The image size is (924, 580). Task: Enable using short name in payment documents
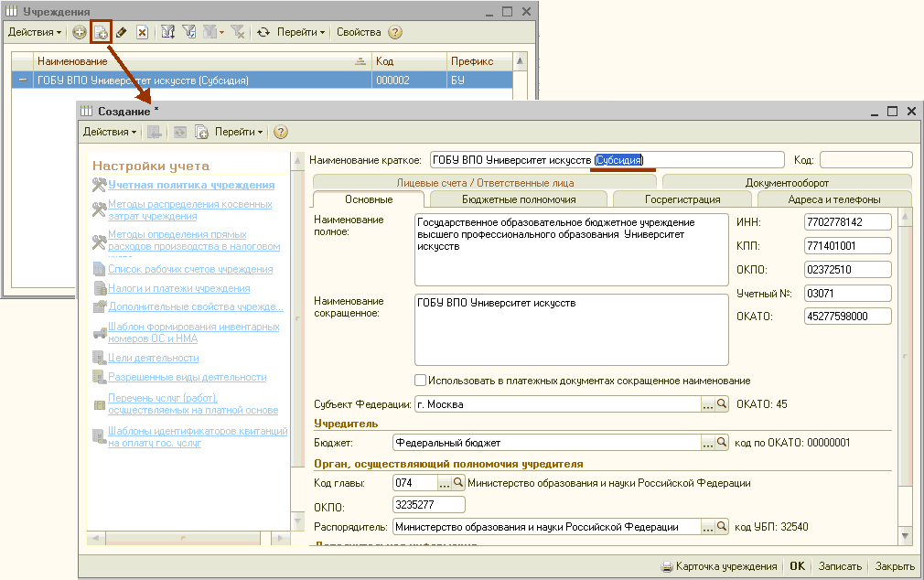click(x=421, y=380)
